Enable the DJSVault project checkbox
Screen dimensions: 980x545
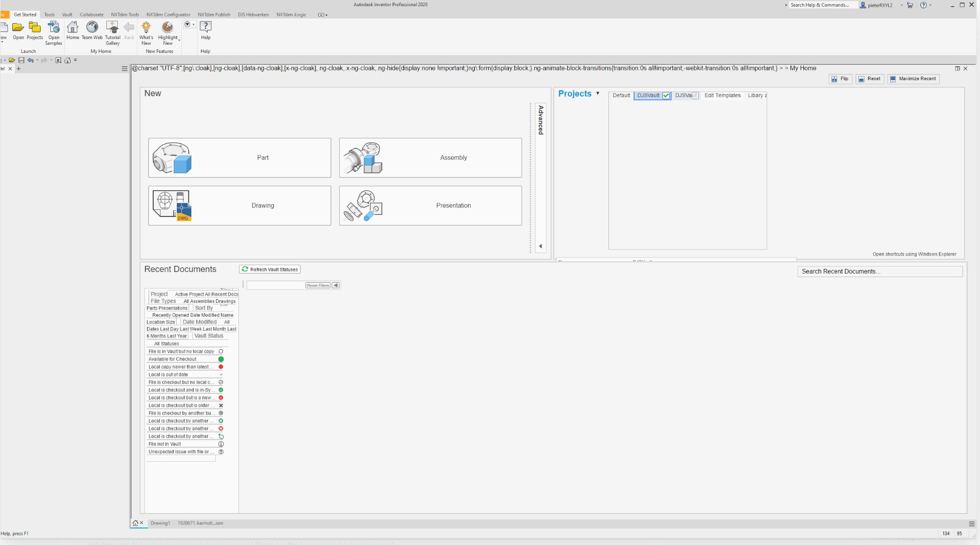pos(665,96)
